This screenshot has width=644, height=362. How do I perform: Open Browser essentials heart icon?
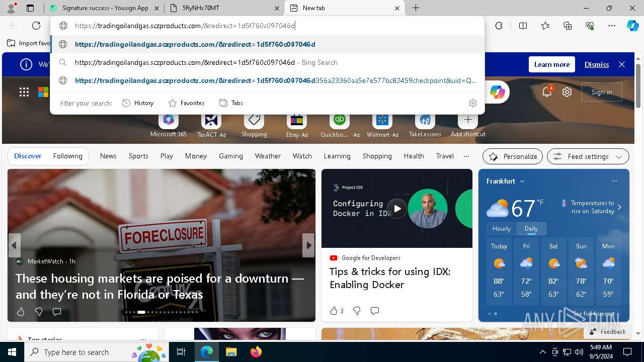pyautogui.click(x=590, y=26)
